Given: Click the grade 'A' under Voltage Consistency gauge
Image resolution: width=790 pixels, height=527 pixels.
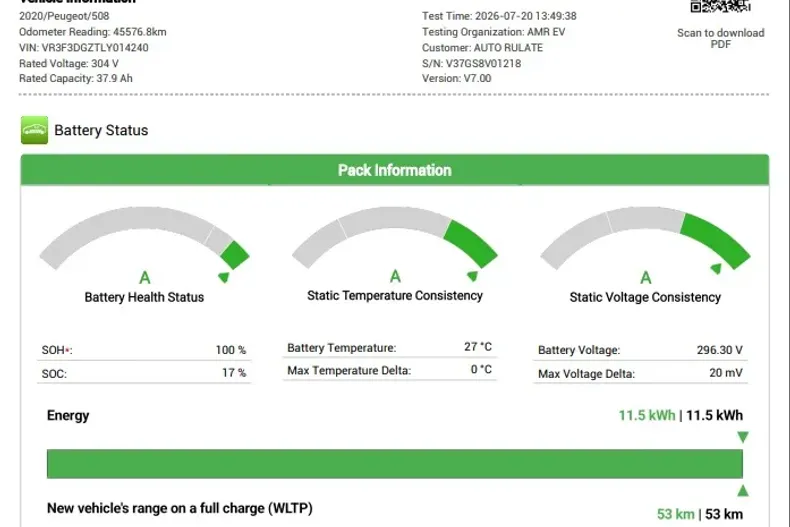Looking at the screenshot, I should [646, 278].
